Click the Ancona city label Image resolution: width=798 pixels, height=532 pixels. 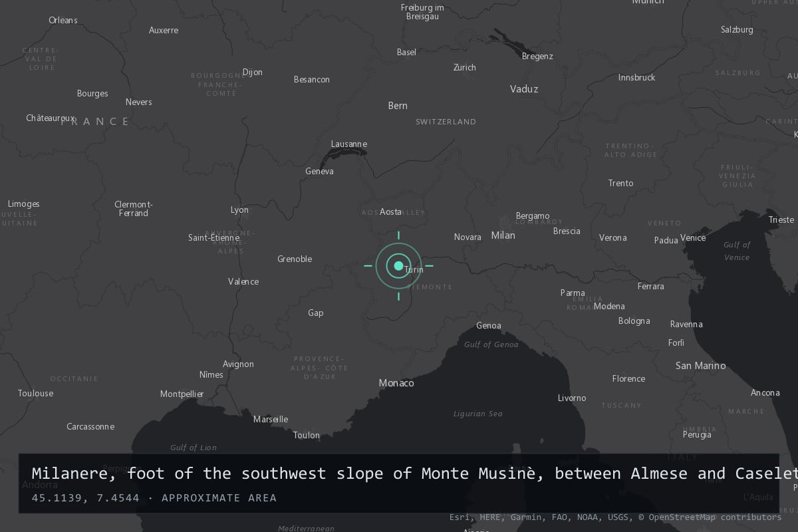[765, 393]
